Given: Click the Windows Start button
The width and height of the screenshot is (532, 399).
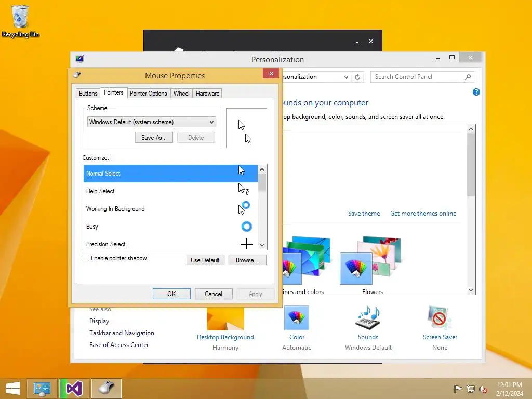Looking at the screenshot, I should [13, 389].
